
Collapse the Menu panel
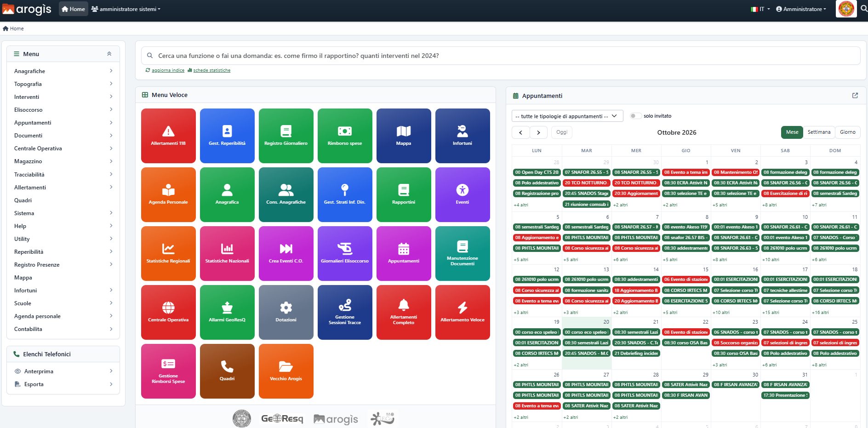click(x=109, y=54)
